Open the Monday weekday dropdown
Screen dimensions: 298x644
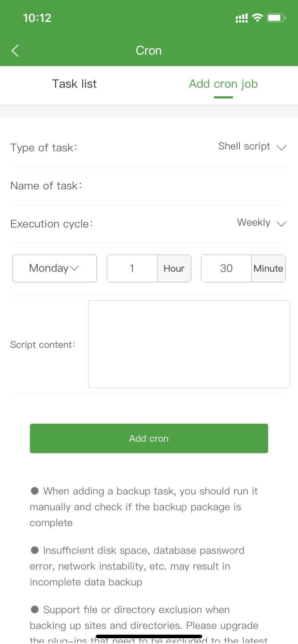click(x=55, y=268)
